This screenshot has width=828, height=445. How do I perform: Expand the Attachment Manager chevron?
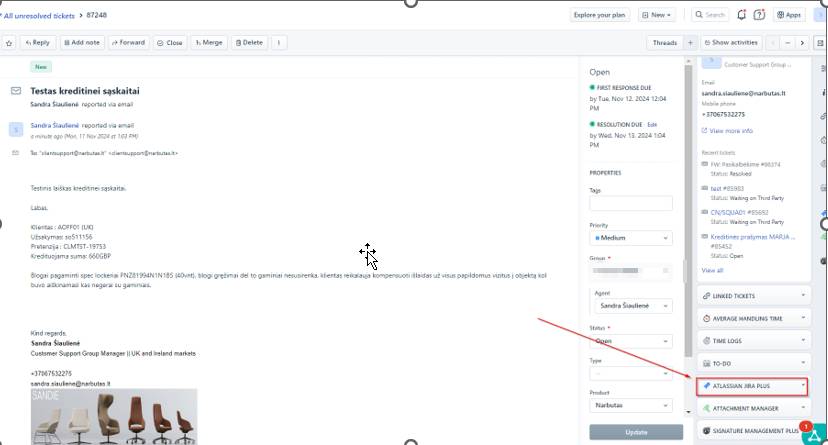click(803, 408)
